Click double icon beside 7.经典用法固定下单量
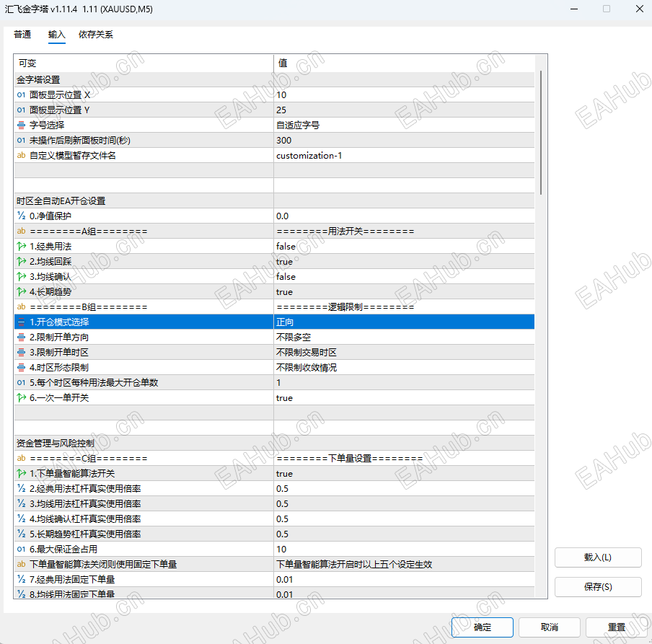Image resolution: width=652 pixels, height=644 pixels. (21, 580)
